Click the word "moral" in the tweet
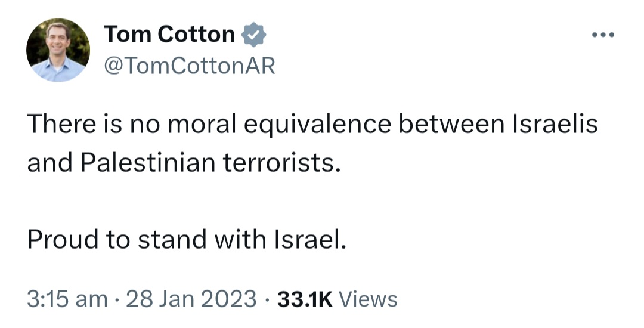Viewport: 644px width, 328px height. 202,125
